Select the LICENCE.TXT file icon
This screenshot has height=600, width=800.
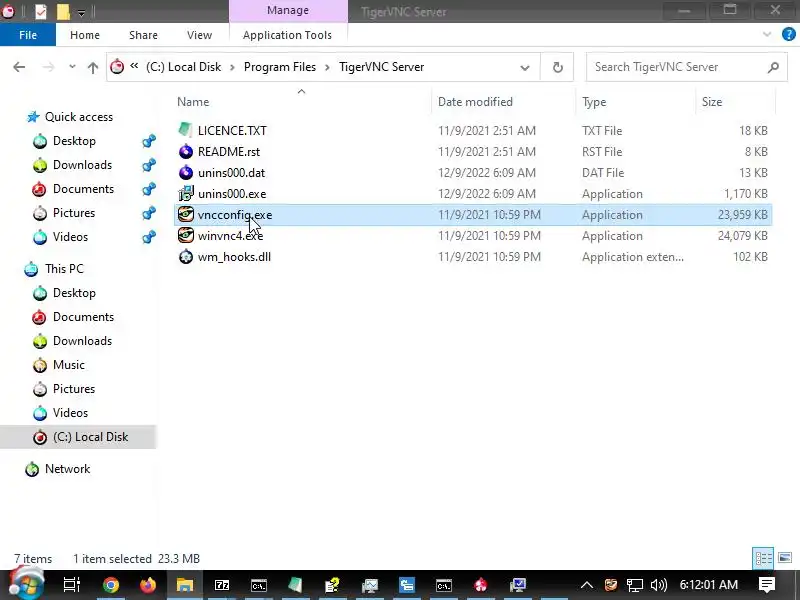pos(186,130)
